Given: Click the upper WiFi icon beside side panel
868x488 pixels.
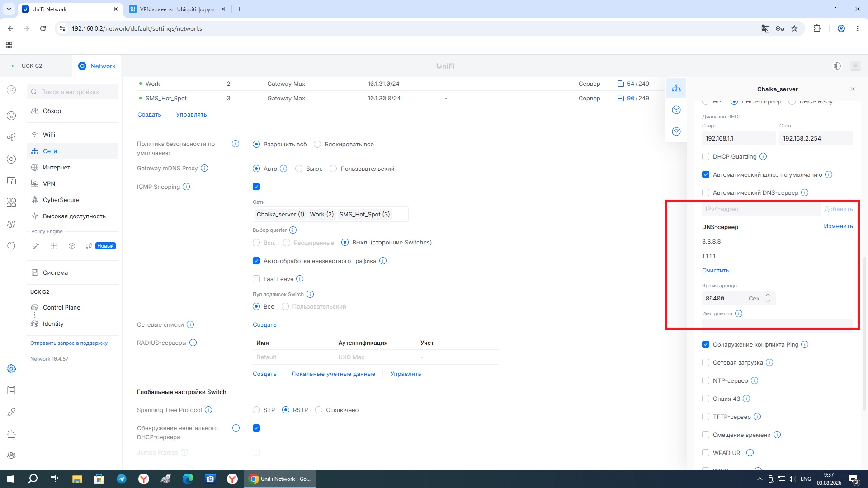Looking at the screenshot, I should (x=676, y=110).
